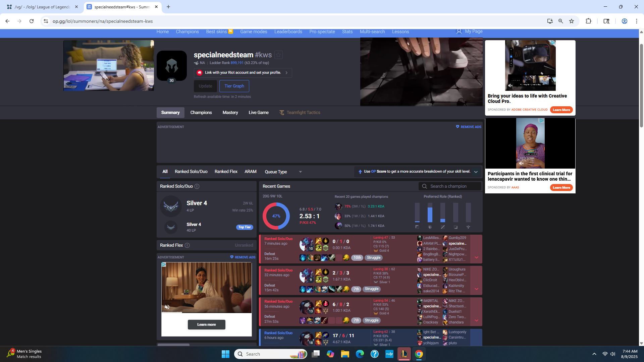Open Multi-search in the top navigation
This screenshot has height=362, width=644.
pos(372,32)
